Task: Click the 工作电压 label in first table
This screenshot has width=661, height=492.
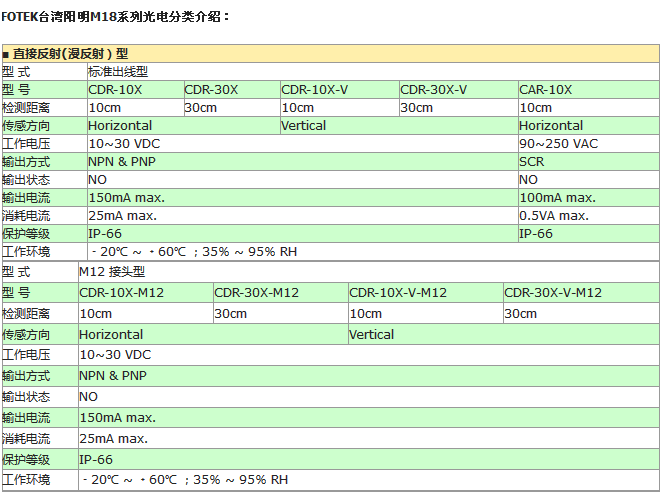Action: pos(26,144)
